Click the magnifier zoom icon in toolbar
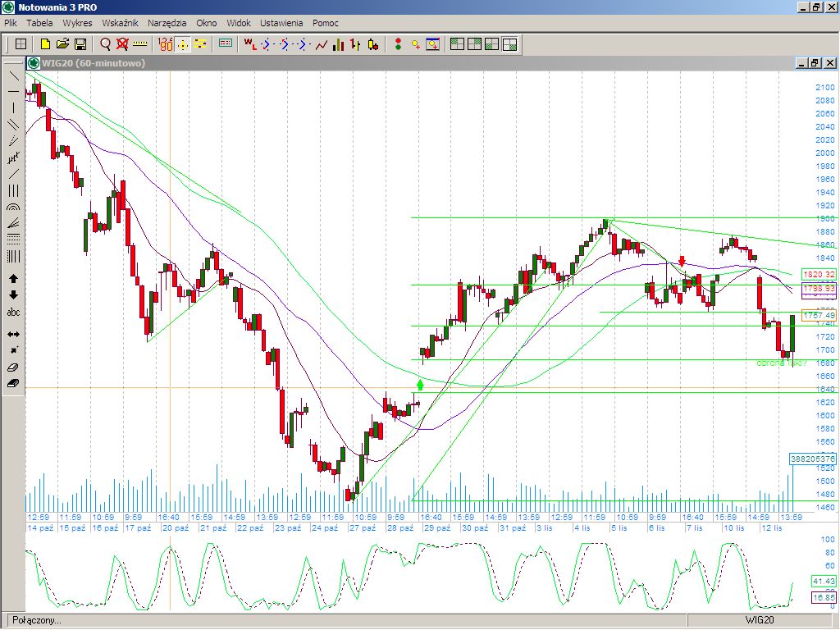840x630 pixels. point(106,43)
